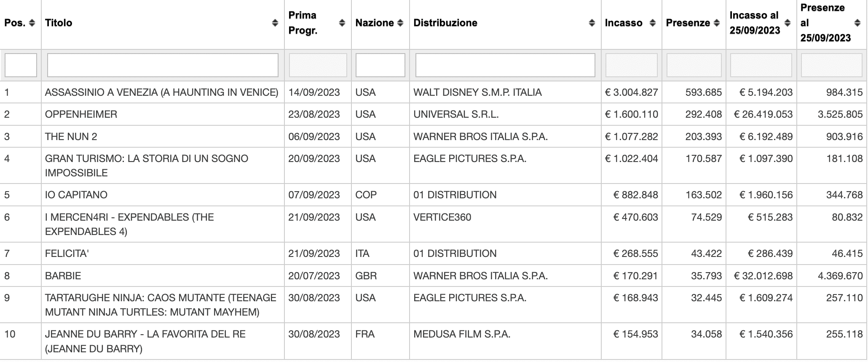Click the Incasso filter box
Image resolution: width=868 pixels, height=362 pixels.
tap(631, 65)
